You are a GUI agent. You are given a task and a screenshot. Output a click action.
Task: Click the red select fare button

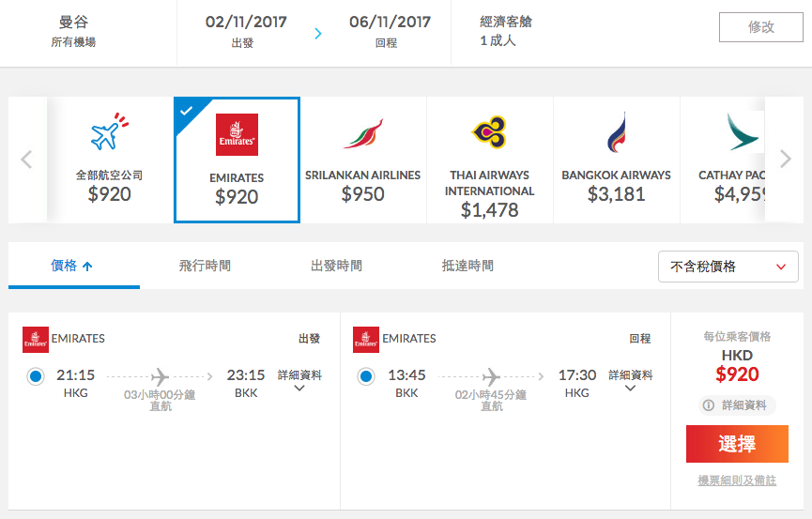tap(737, 444)
